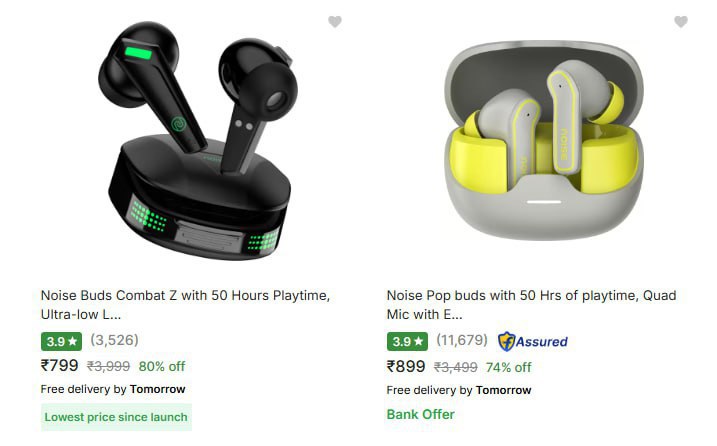717x446 pixels.
Task: Add Noise Pop buds to wishlist heart
Action: (681, 21)
